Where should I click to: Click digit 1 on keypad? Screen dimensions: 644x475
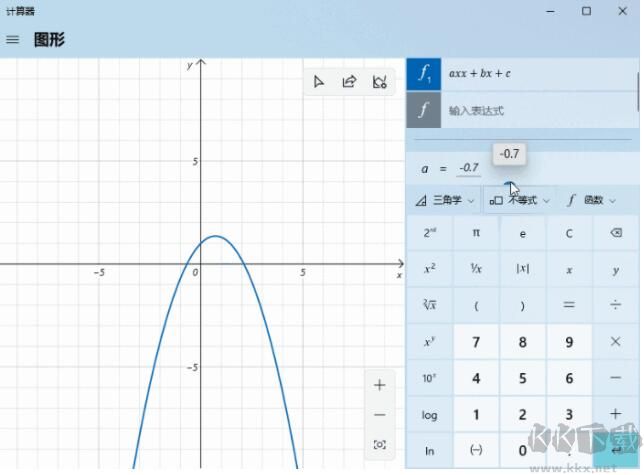pyautogui.click(x=476, y=414)
